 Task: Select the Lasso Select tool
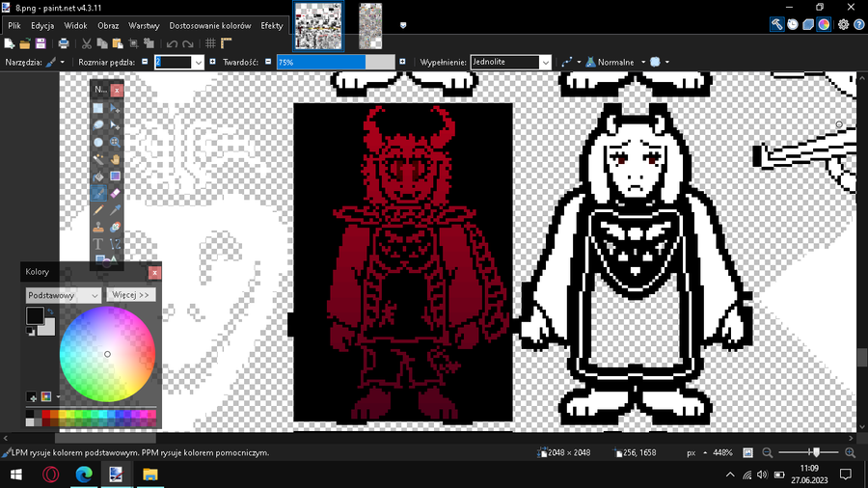pos(98,125)
